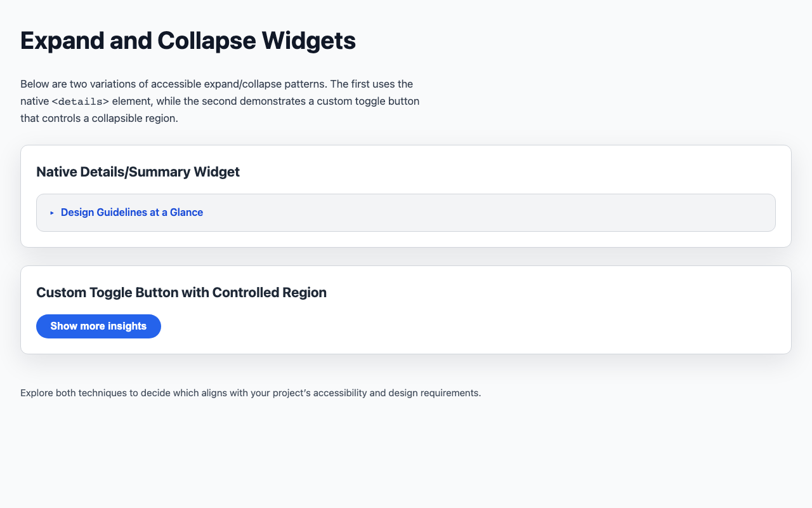This screenshot has width=812, height=508.
Task: Click the footer text starting Explore both techniques
Action: pos(251,393)
